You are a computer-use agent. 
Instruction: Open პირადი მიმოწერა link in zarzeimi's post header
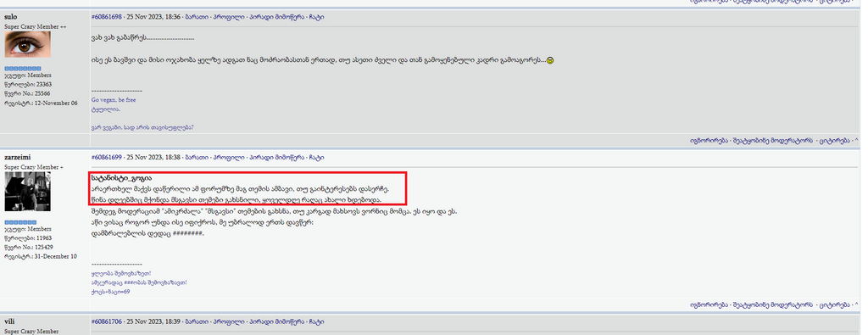click(x=276, y=158)
